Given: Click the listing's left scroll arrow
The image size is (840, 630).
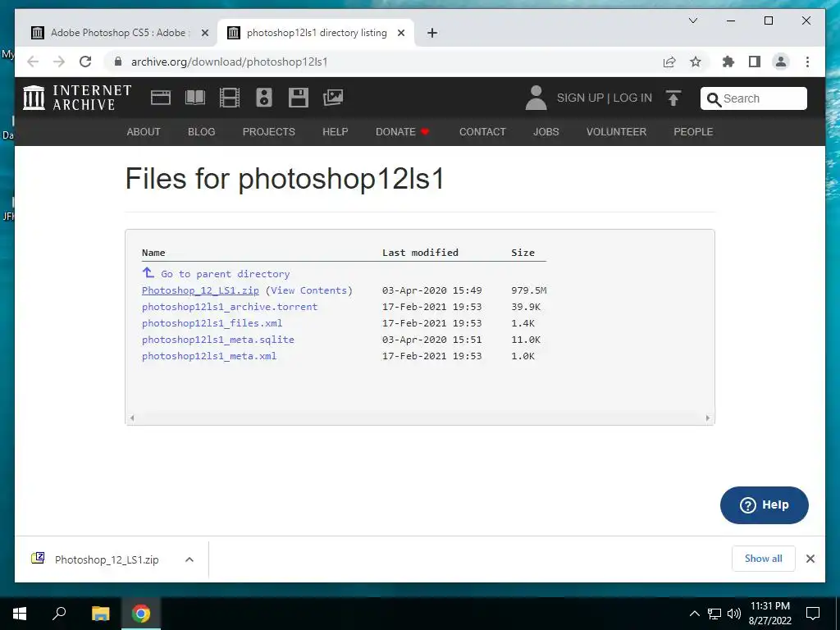Looking at the screenshot, I should tap(132, 418).
